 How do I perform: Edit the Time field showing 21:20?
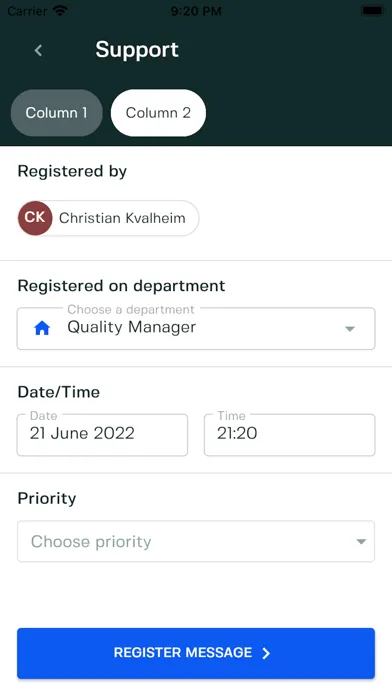(289, 435)
